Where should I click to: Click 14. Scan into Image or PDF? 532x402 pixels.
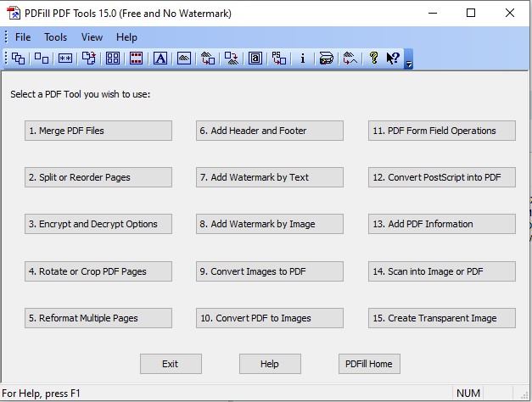coord(442,271)
